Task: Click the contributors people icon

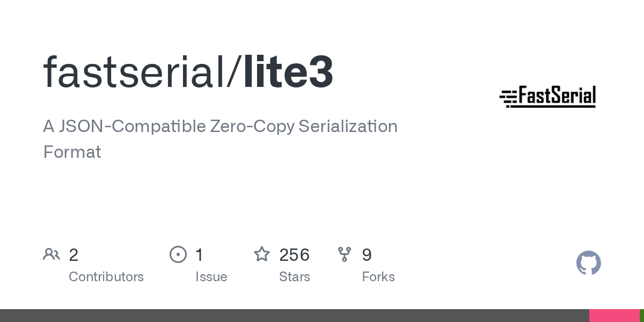Action: click(52, 254)
